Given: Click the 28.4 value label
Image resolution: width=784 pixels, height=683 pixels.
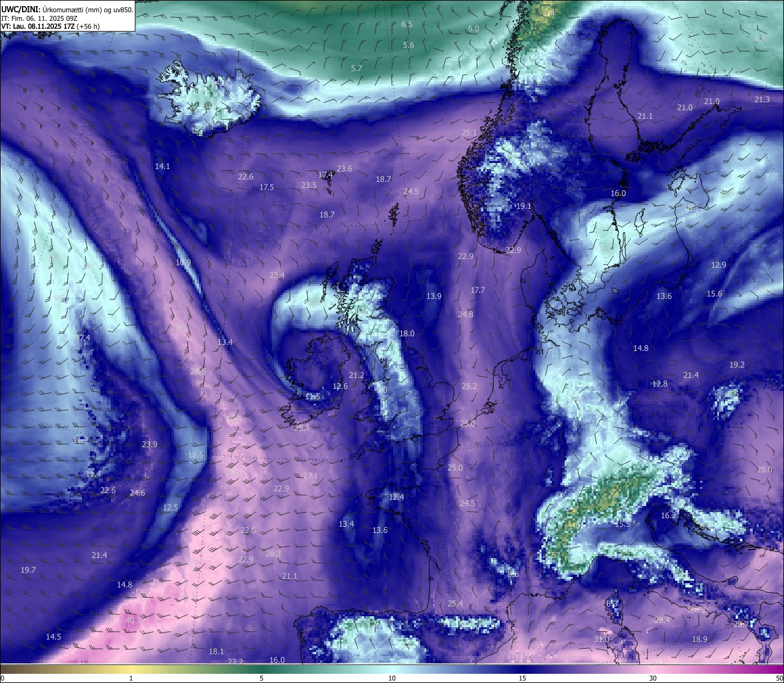Looking at the screenshot, I should (x=662, y=621).
